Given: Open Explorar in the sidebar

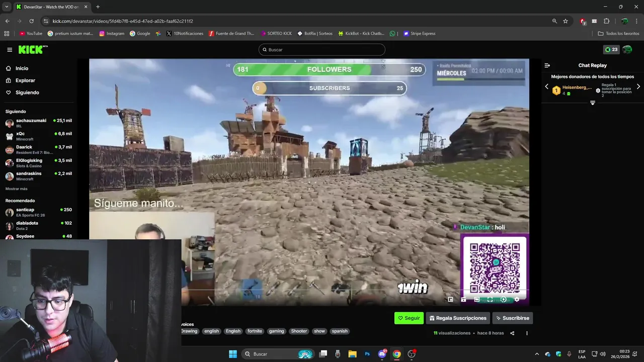Looking at the screenshot, I should click(x=25, y=80).
